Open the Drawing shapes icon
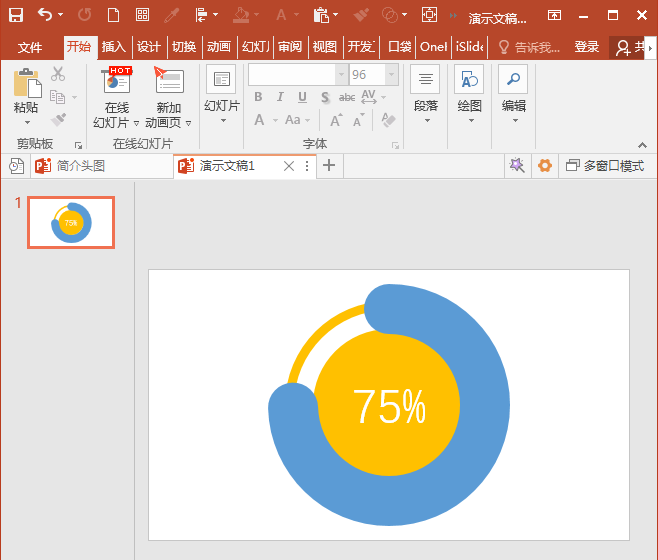Screen dimensions: 658x560 point(469,79)
